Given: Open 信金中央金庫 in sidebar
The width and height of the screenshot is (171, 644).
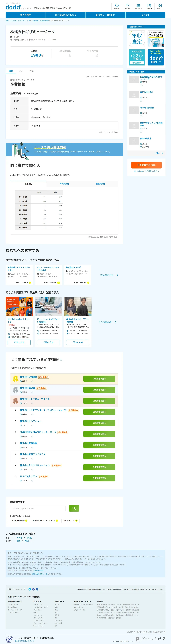Looking at the screenshot, I should click(x=146, y=139).
